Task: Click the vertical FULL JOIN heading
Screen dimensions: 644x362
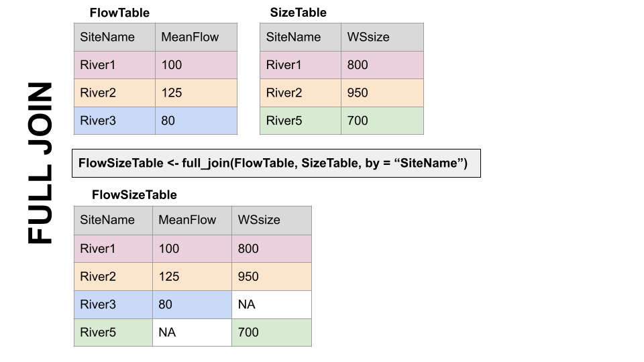Action: (x=40, y=163)
